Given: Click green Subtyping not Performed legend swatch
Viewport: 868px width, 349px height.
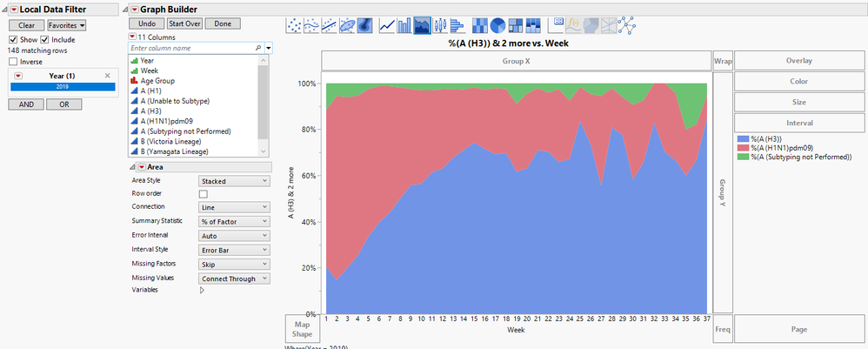Looking at the screenshot, I should click(743, 158).
